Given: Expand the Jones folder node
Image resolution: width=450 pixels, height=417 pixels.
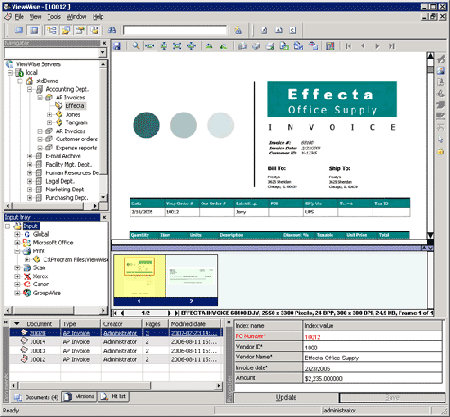Looking at the screenshot, I should click(49, 114).
